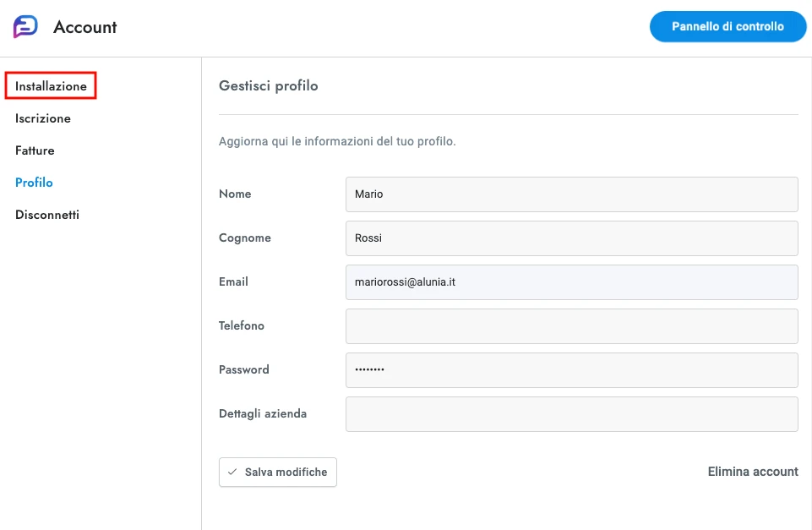Click the Gestisci profilo heading
812x530 pixels.
pyautogui.click(x=268, y=85)
